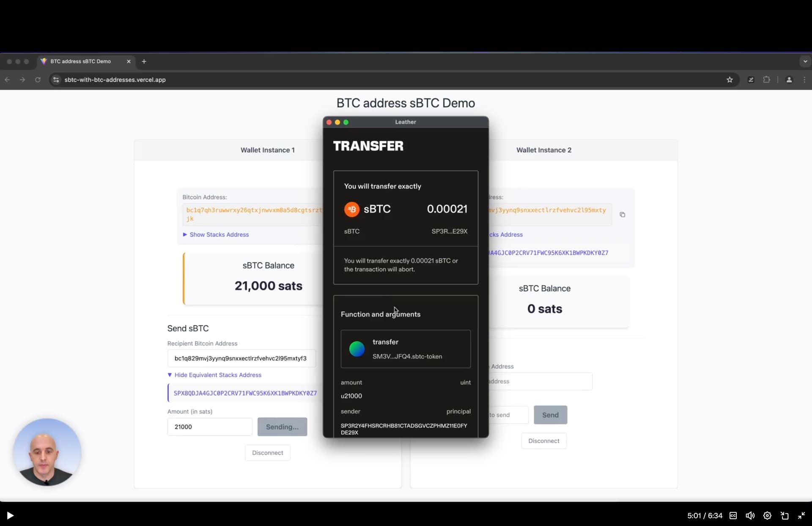This screenshot has height=526, width=812.
Task: Click Wallet Instance 1 Bitcoin address text
Action: (x=254, y=214)
